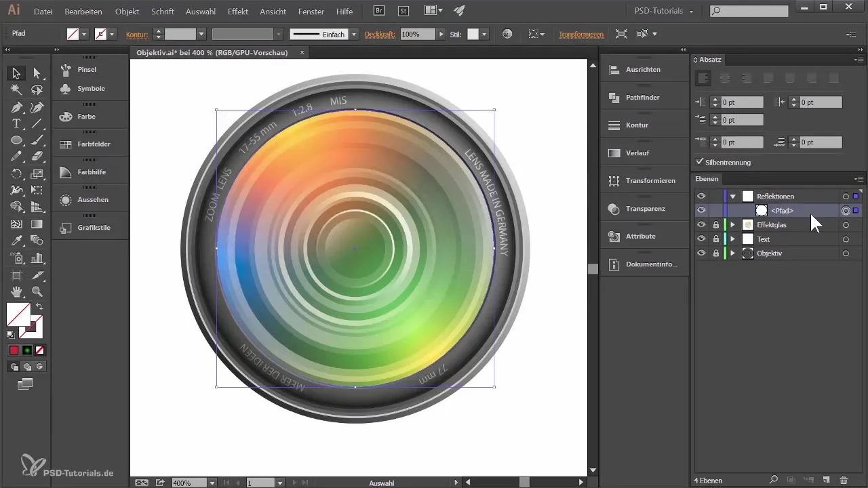The width and height of the screenshot is (868, 488).
Task: Click the red Color mode swatch
Action: tap(14, 350)
